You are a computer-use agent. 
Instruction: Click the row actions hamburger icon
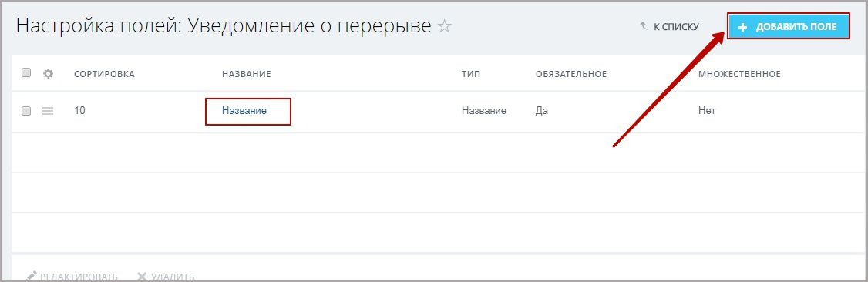coord(48,111)
